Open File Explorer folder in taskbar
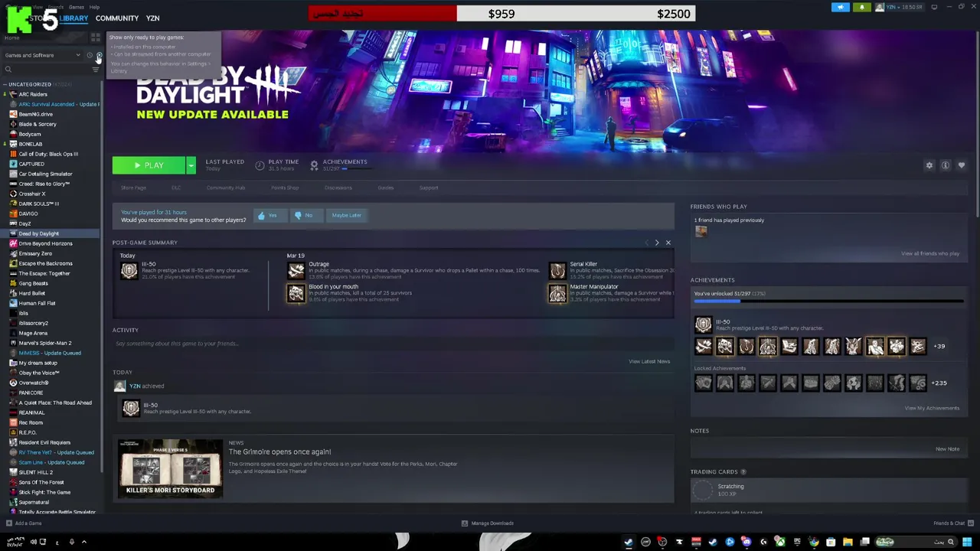Image resolution: width=980 pixels, height=551 pixels. point(848,542)
